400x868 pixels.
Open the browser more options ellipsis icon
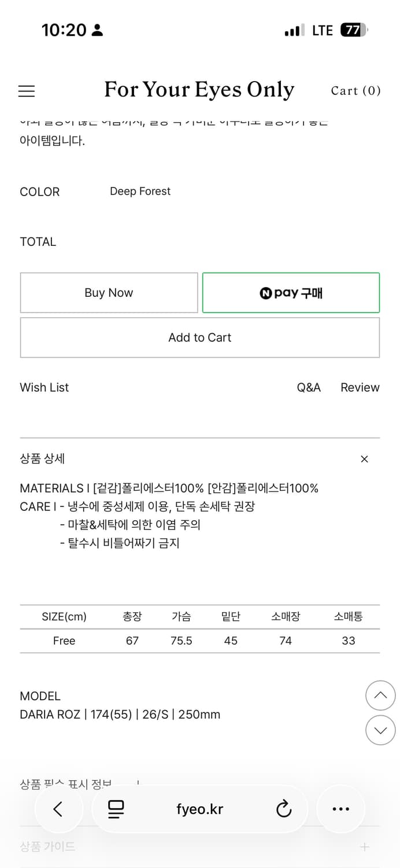[341, 809]
